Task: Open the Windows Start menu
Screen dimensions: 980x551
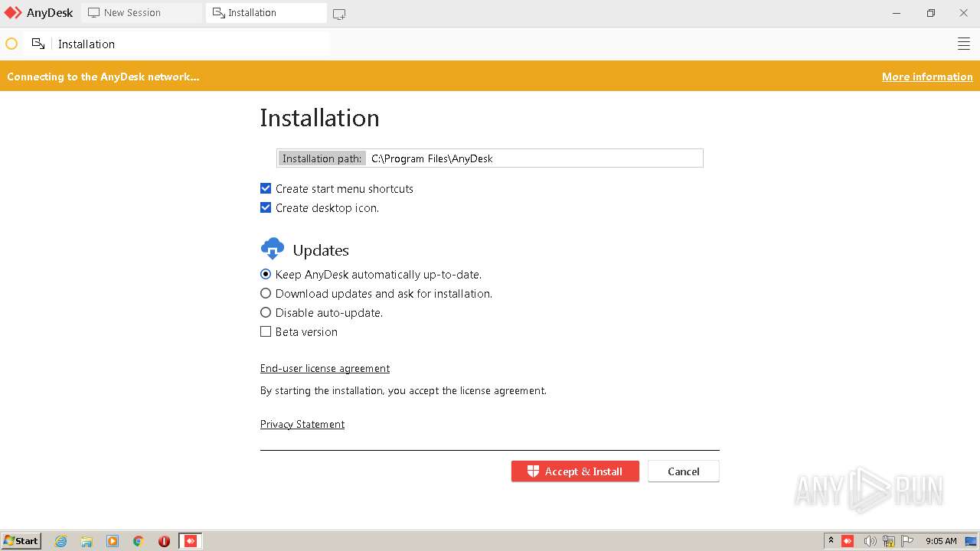Action: (x=21, y=540)
